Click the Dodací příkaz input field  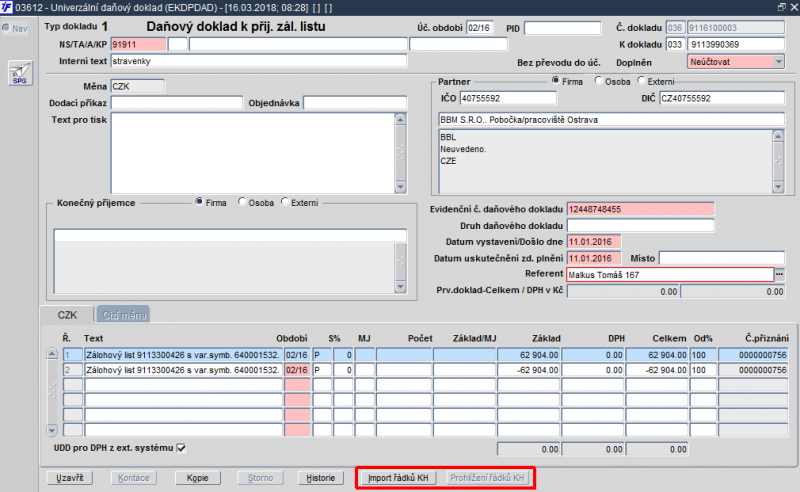[177, 103]
